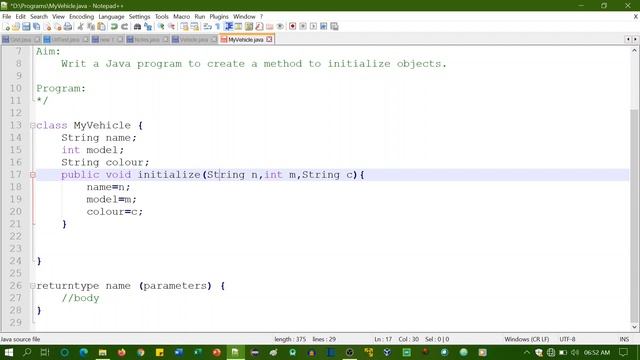Collapse the initialize method fold at line 17

tap(33, 175)
